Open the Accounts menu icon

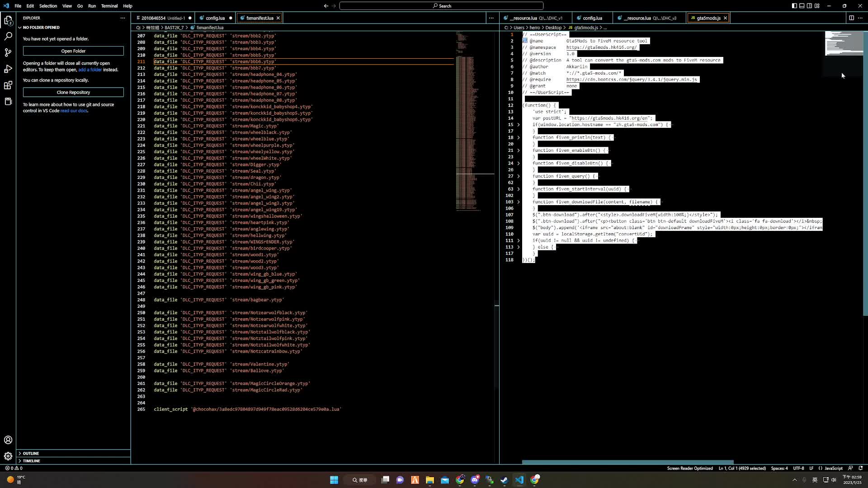click(8, 440)
